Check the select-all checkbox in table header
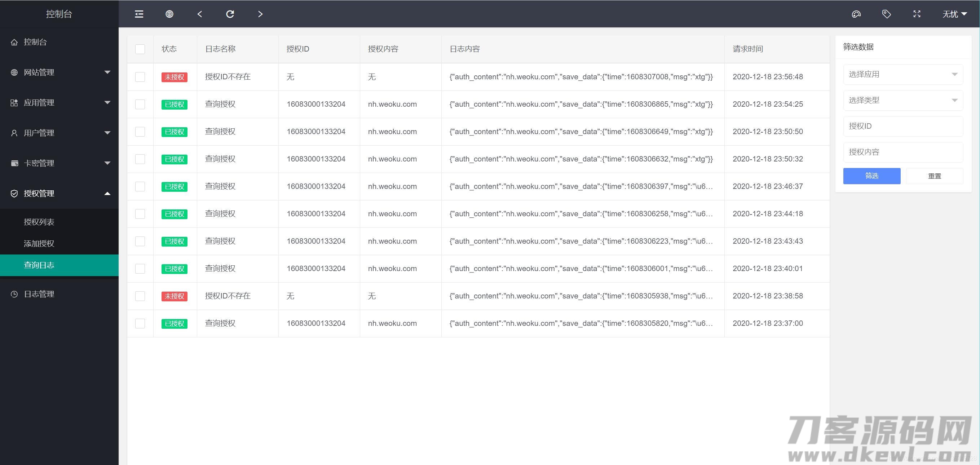 (140, 49)
